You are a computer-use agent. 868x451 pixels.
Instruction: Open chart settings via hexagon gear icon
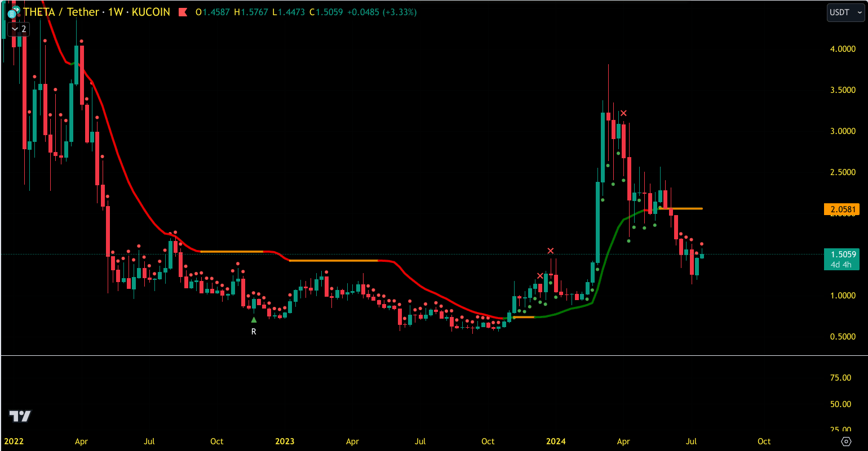846,441
